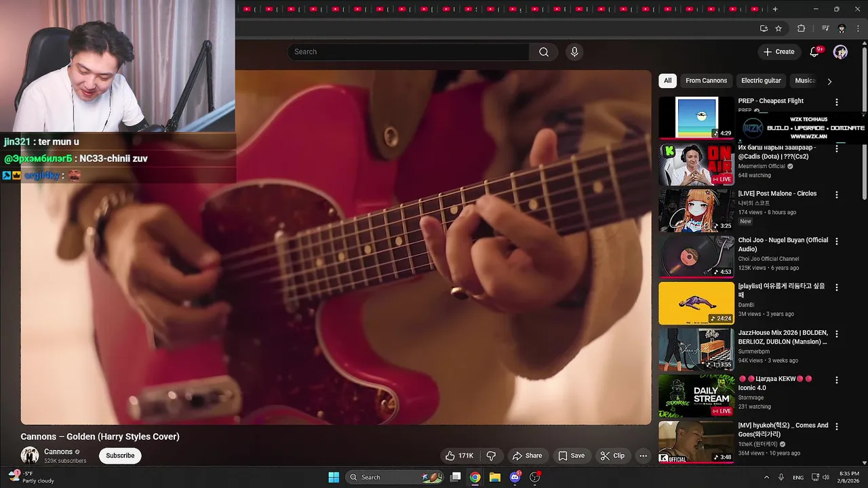Click the '1theK' channel name
Image resolution: width=868 pixels, height=488 pixels.
(758, 444)
